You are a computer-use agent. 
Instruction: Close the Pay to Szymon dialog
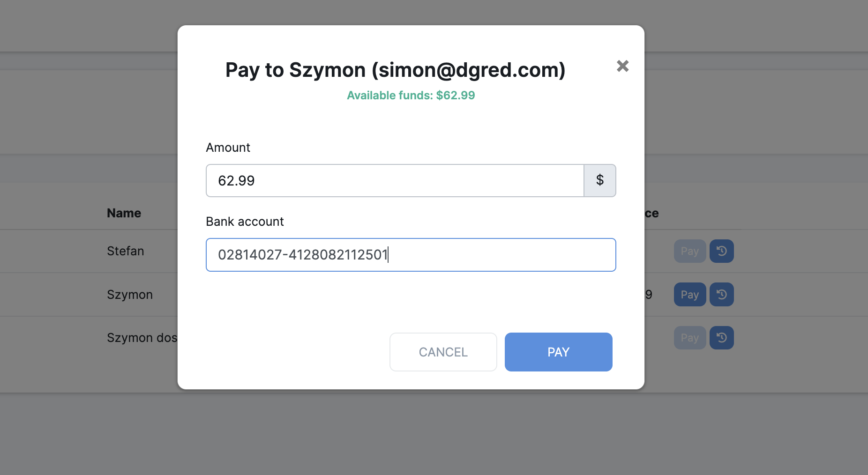(622, 66)
